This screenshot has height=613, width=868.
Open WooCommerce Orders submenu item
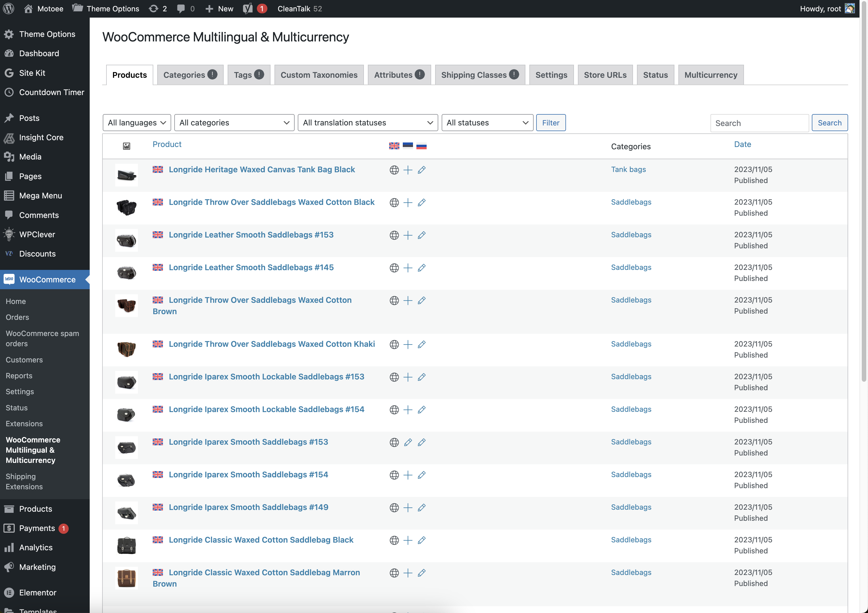[17, 317]
